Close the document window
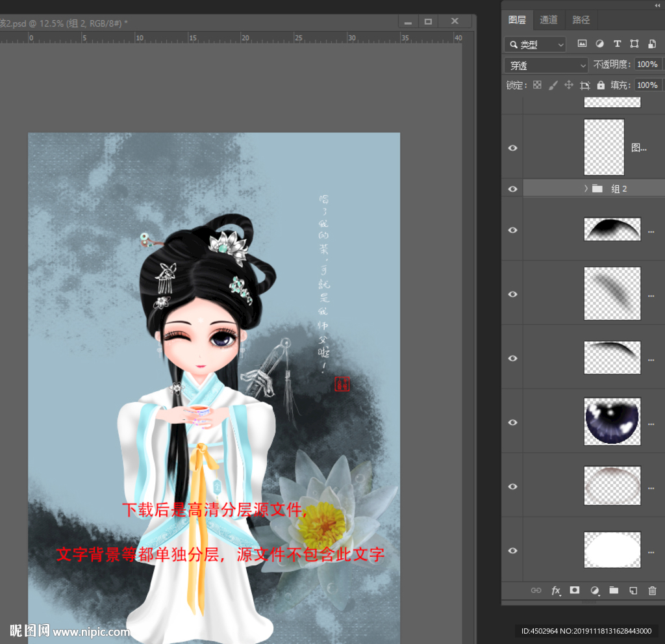Viewport: 665px width, 644px height. [x=455, y=21]
